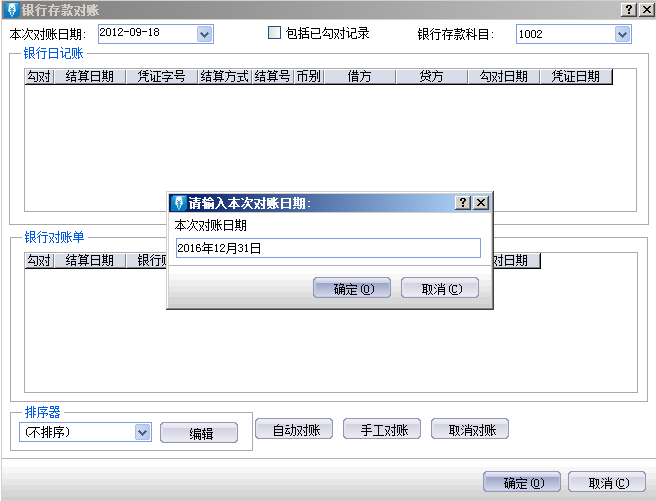Click the 编辑 sorter button
Viewport: 656px width, 501px height.
(x=199, y=433)
